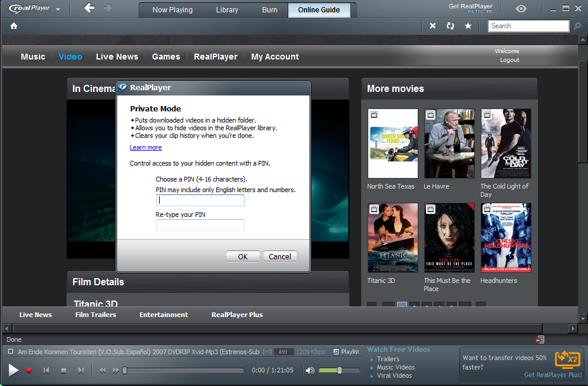Play the clip with the play button
This screenshot has height=386, width=588.
[x=13, y=370]
